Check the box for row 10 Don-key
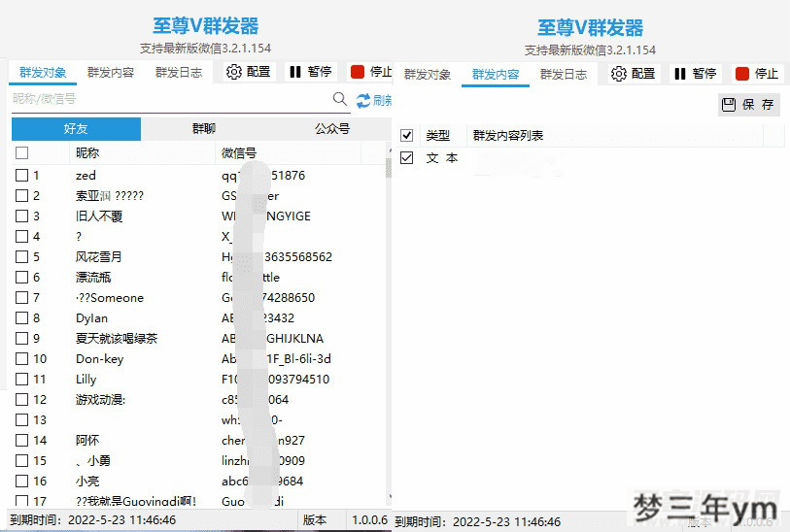The width and height of the screenshot is (790, 532). (x=21, y=359)
